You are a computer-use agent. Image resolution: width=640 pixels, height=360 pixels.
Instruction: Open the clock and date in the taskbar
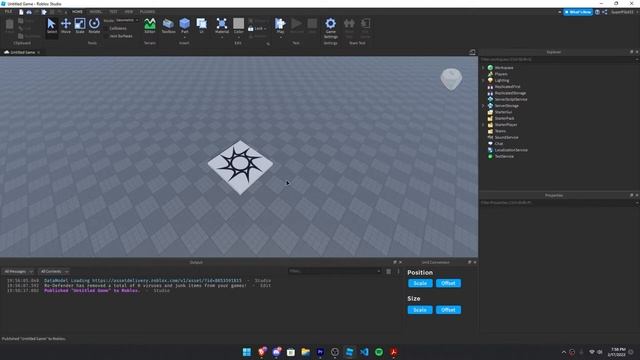pyautogui.click(x=618, y=352)
